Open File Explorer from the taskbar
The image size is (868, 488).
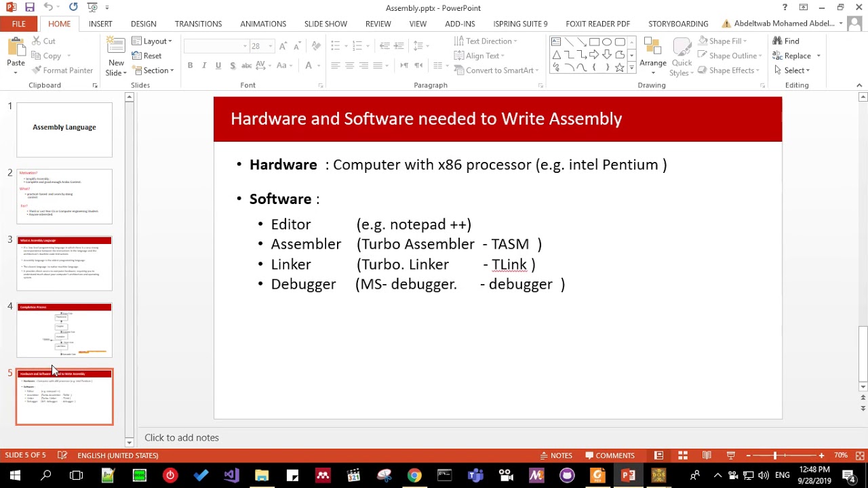coord(262,475)
